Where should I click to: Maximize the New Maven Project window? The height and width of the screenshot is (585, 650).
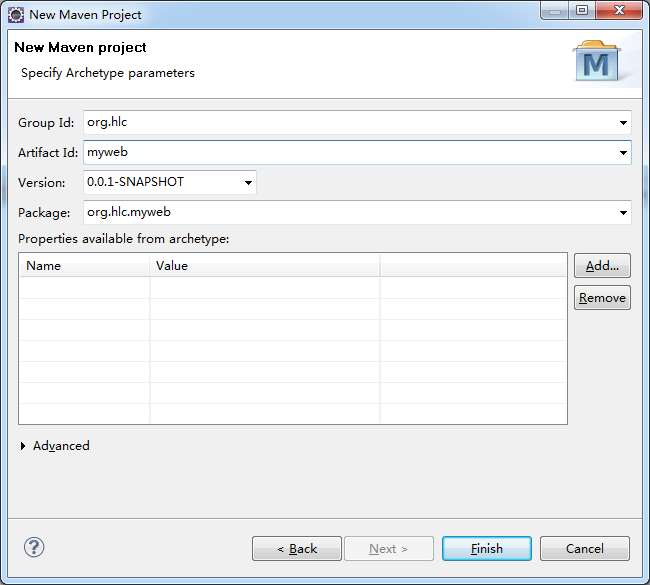point(582,11)
